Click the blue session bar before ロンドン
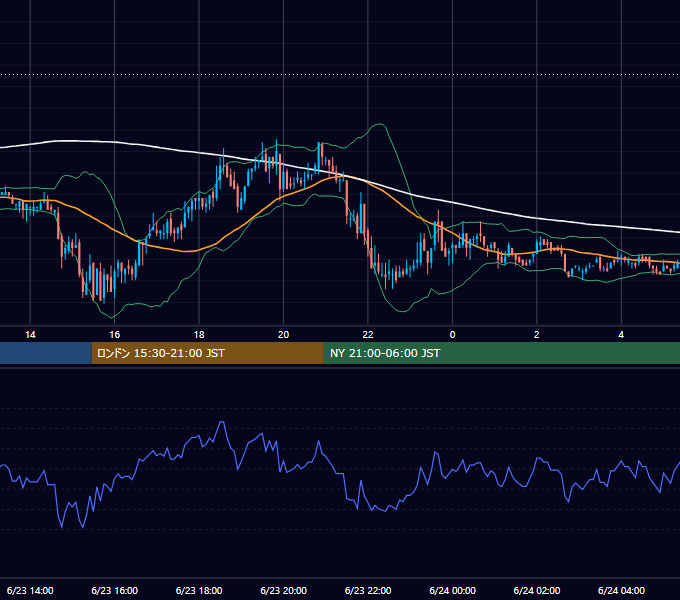The image size is (680, 600). (x=46, y=353)
